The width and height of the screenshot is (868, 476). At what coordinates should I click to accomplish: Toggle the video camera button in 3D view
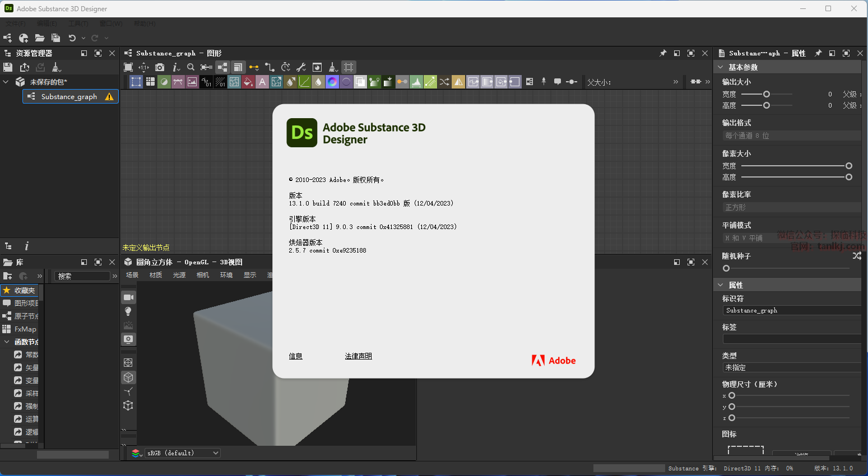pos(128,297)
